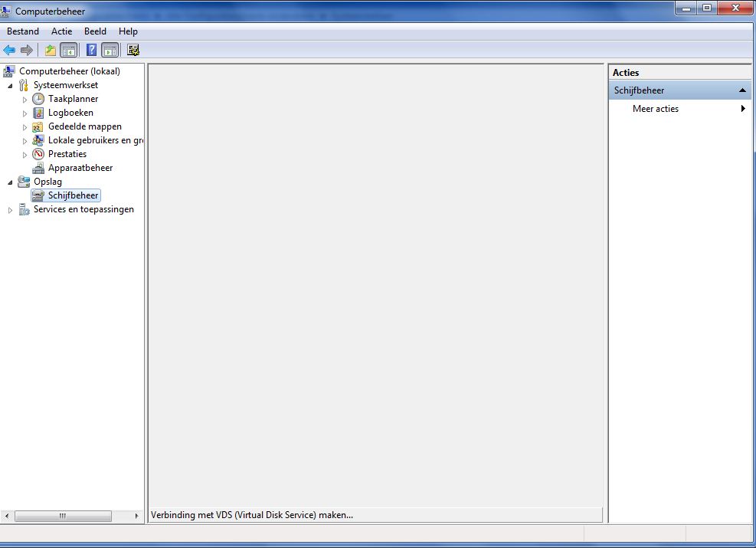Expand the Gedeelde mappen node
This screenshot has width=756, height=548.
25,127
